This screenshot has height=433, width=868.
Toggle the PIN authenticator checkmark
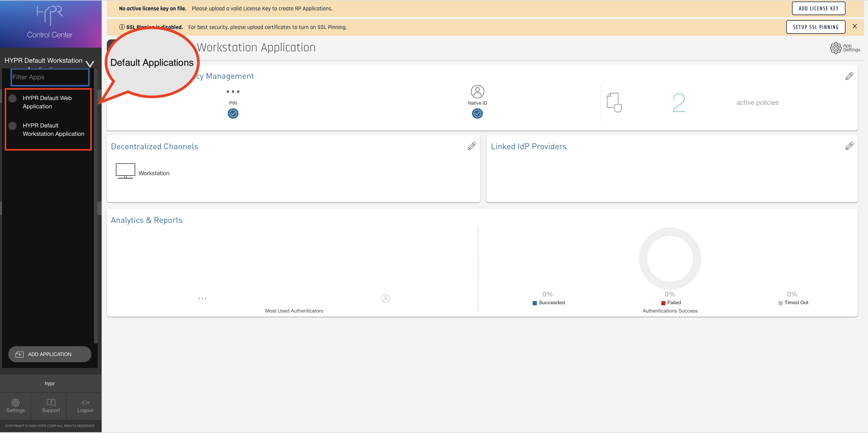click(233, 114)
